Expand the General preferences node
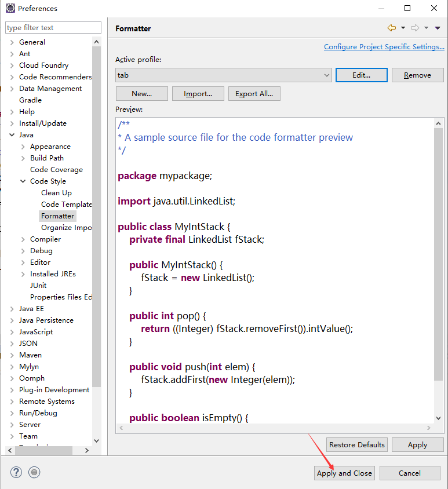448x489 pixels. tap(12, 42)
